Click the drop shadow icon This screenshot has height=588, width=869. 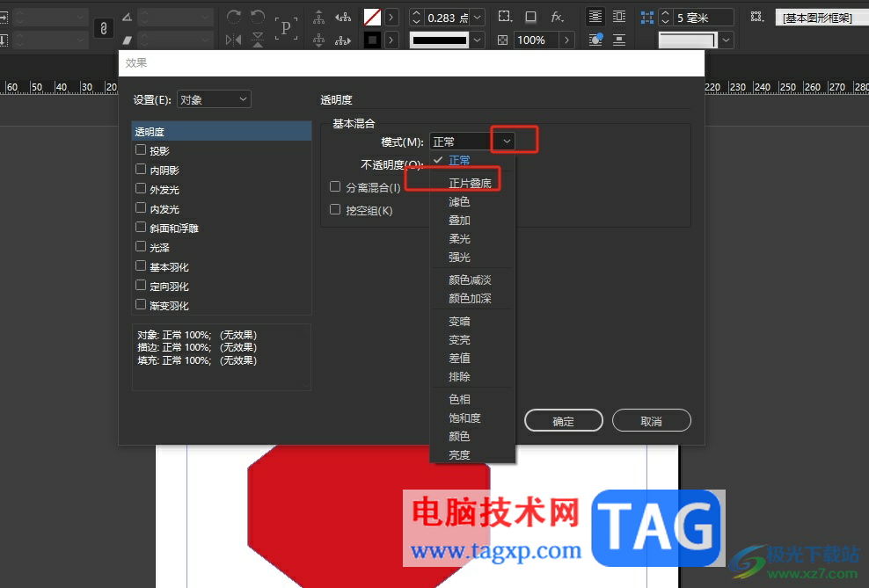pos(530,18)
